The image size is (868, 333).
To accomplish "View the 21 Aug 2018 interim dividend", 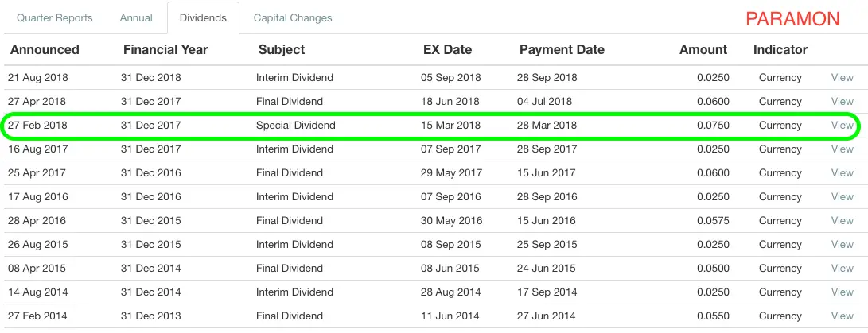I will [842, 77].
